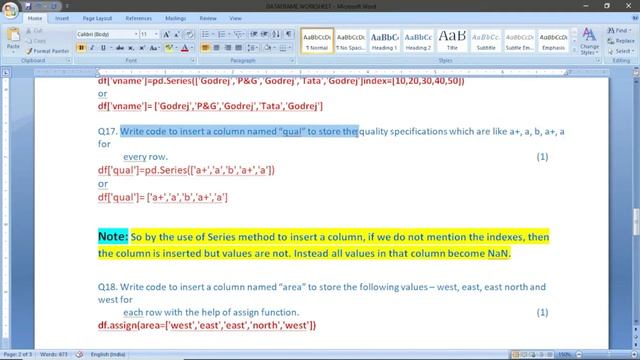Clear formatting with eraser icon
640x360 pixels.
point(189,35)
